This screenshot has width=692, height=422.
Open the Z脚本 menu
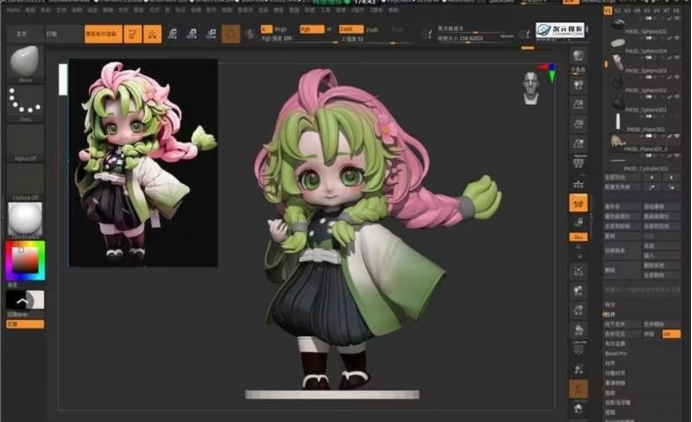(376, 10)
